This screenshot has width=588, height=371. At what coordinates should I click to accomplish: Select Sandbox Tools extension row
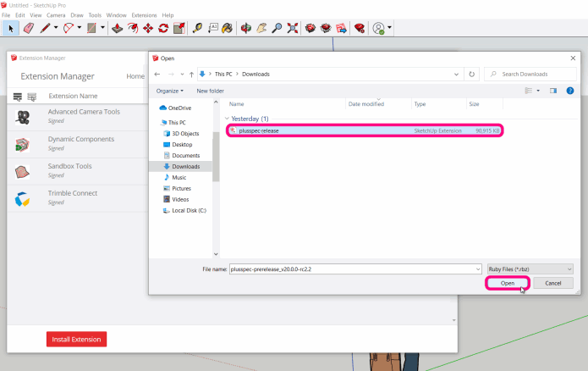coord(78,172)
